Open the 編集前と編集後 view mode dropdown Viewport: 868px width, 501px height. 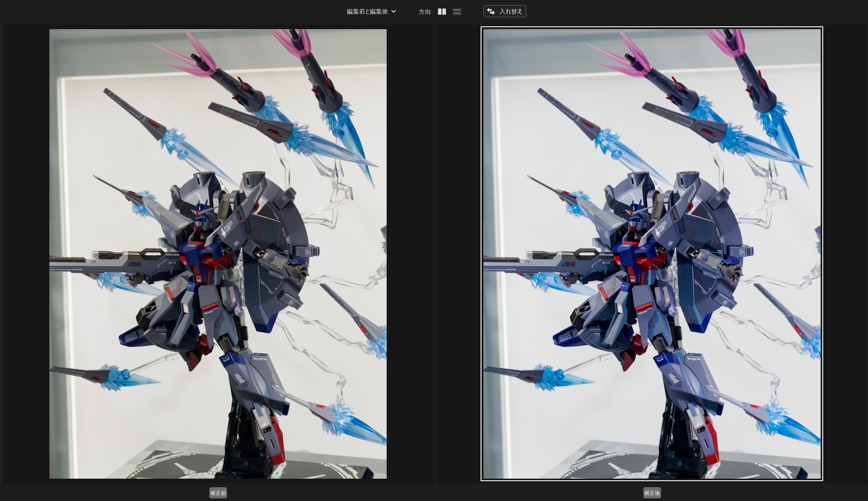[368, 11]
